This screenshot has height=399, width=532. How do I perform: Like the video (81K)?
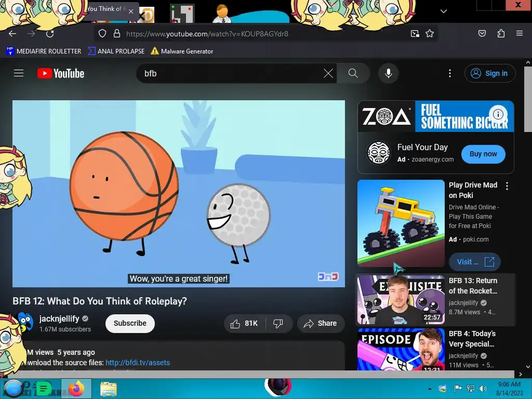[244, 323]
